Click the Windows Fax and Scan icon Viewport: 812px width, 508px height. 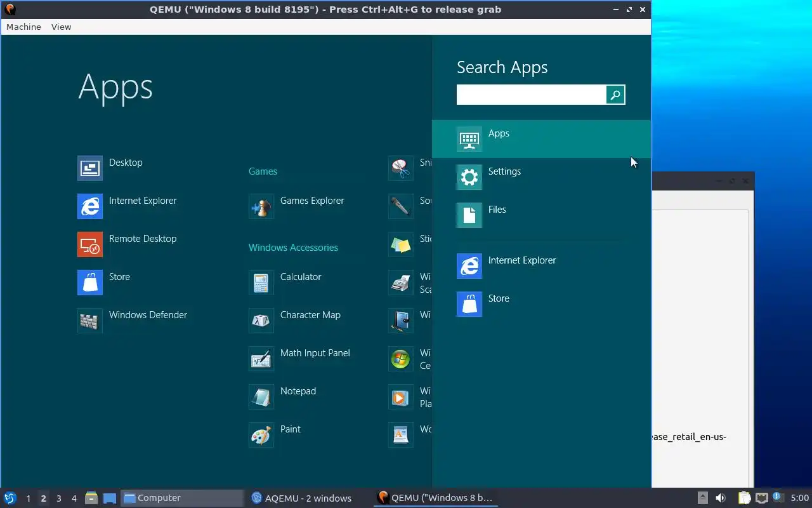click(x=401, y=283)
